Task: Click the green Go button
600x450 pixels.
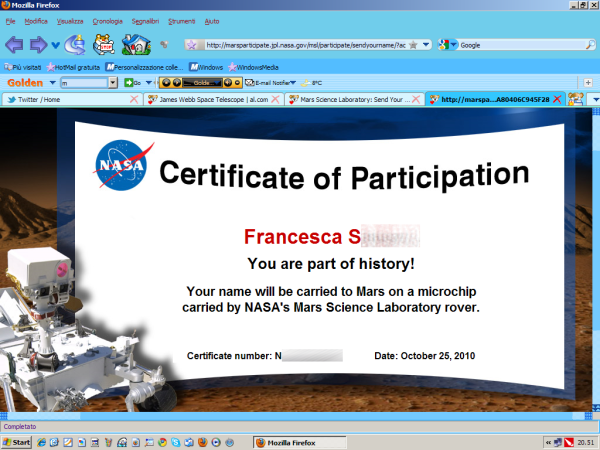Action: coord(132,83)
